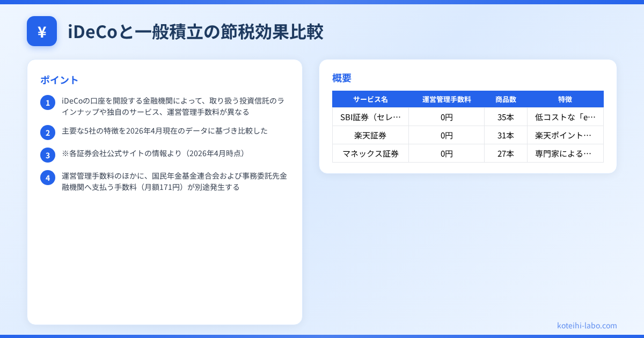Select the numbered badge 1 in ポイント list
The image size is (644, 338).
[x=48, y=102]
